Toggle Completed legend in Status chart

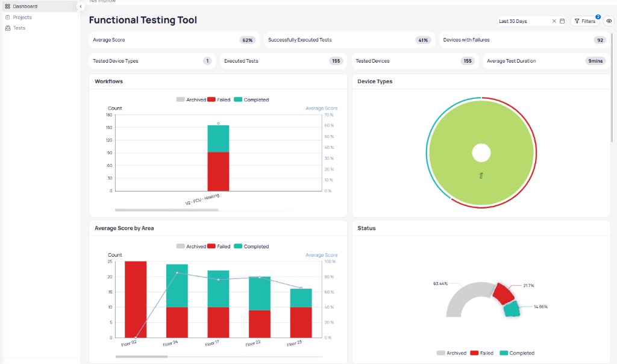(x=517, y=353)
